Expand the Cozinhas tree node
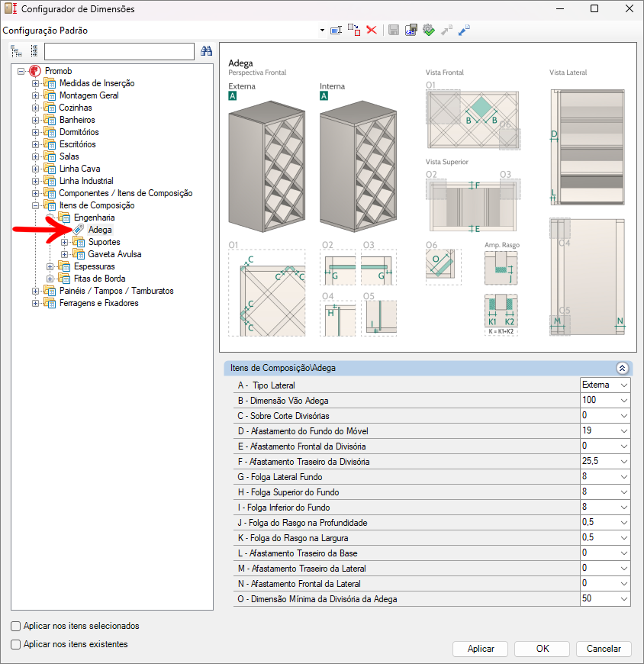This screenshot has height=664, width=644. point(35,108)
